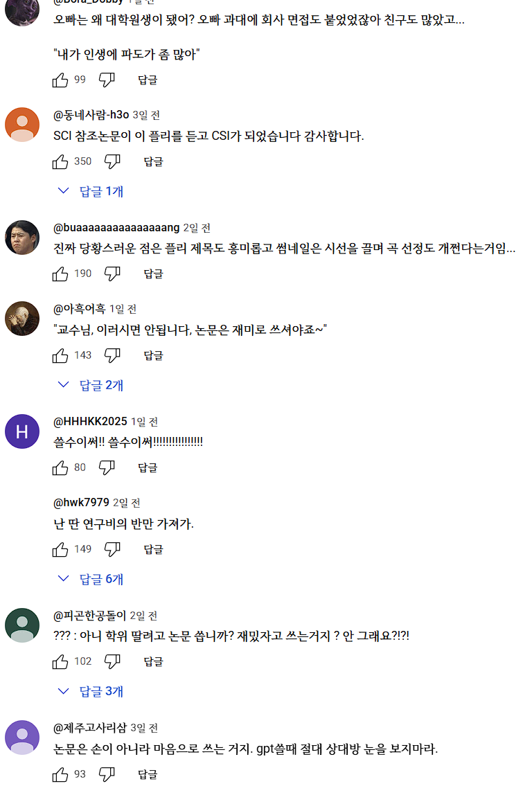Reply to the @hwk7979 comment

153,549
